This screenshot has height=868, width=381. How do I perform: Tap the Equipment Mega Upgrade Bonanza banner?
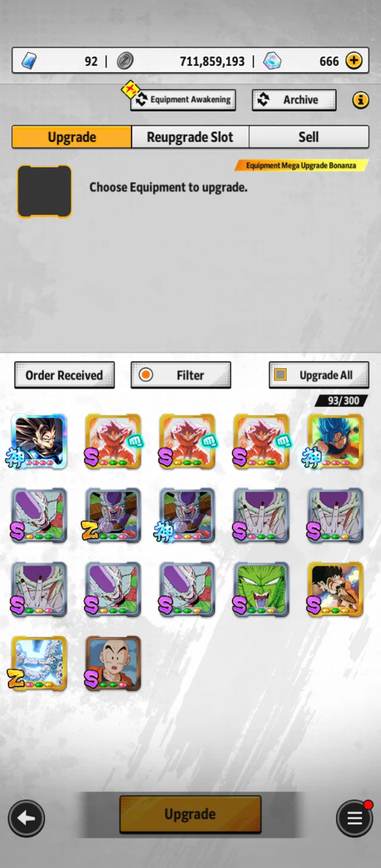(301, 165)
